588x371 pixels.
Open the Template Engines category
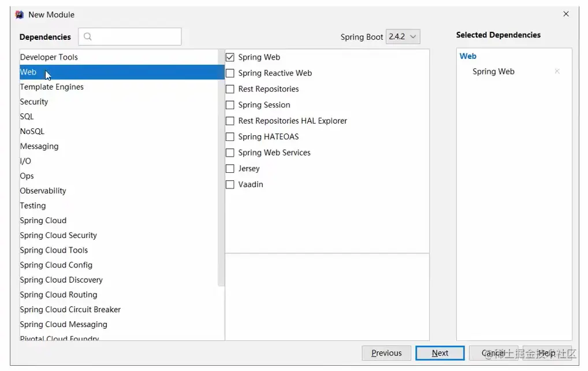pos(52,87)
